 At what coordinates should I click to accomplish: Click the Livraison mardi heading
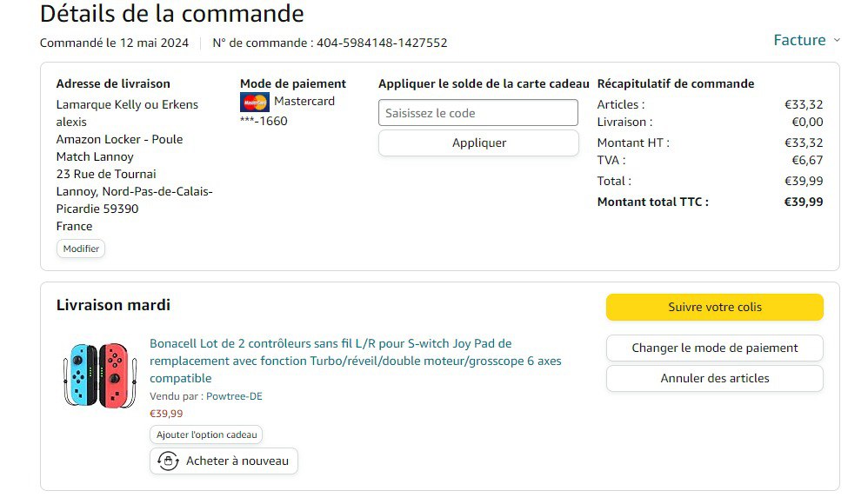click(113, 305)
